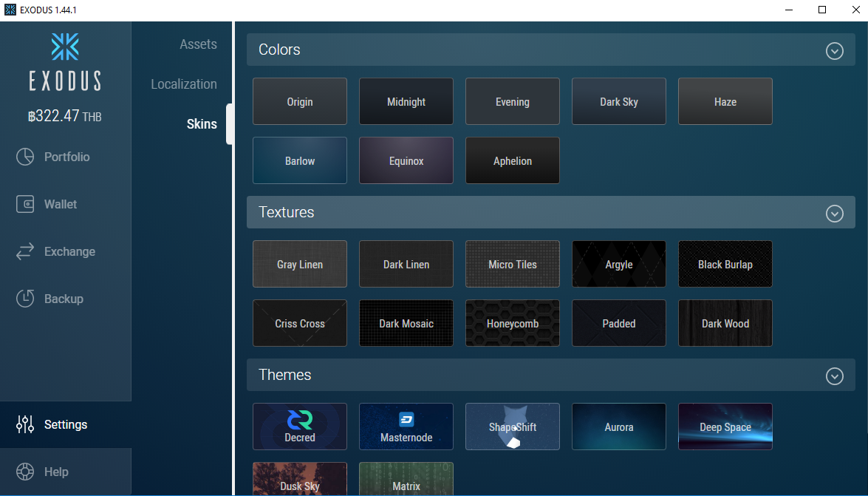
Task: Click the Colors section heading text
Action: 279,50
